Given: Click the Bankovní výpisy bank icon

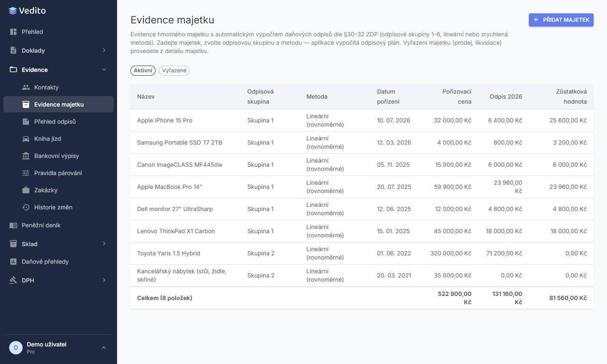Looking at the screenshot, I should [26, 156].
